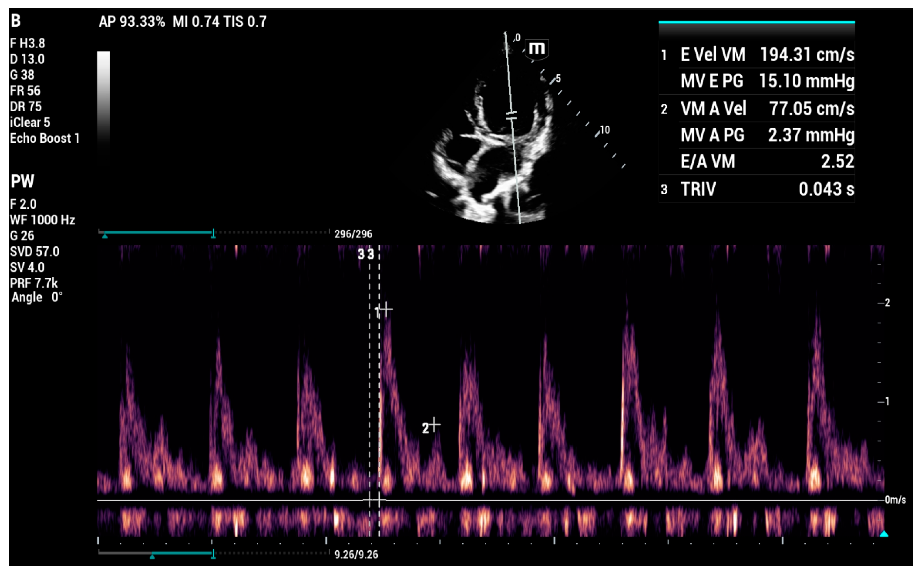Click the cyan triangle at spectrum bottom-right
This screenshot has width=924, height=576.
click(x=884, y=534)
